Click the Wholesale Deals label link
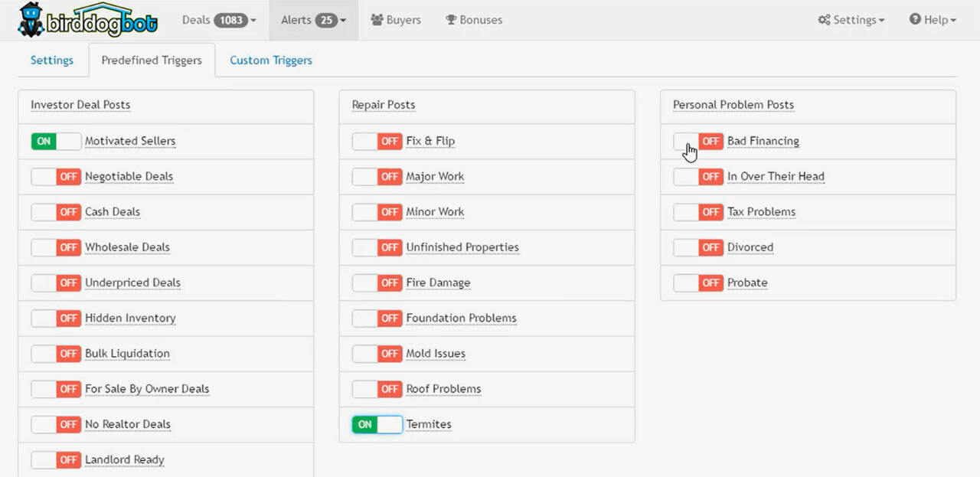Screen dimensions: 980x477 click(x=127, y=247)
